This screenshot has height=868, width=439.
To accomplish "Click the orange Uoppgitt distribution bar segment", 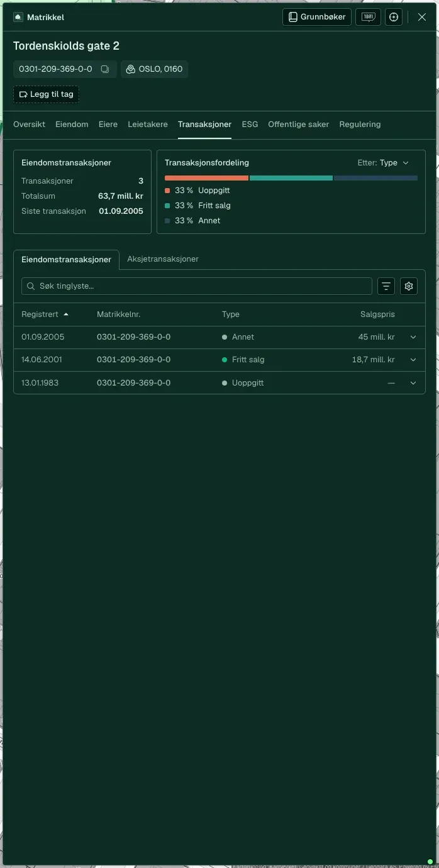I will pos(206,178).
